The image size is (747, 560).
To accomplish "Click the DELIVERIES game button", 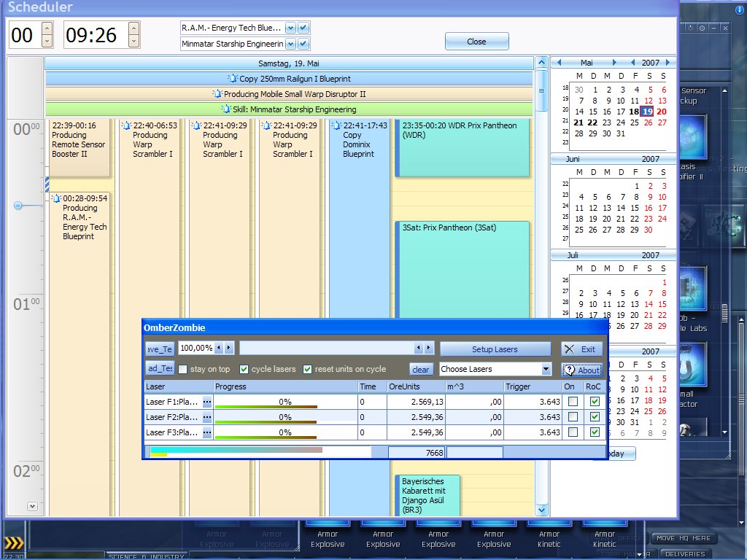I will pyautogui.click(x=685, y=554).
